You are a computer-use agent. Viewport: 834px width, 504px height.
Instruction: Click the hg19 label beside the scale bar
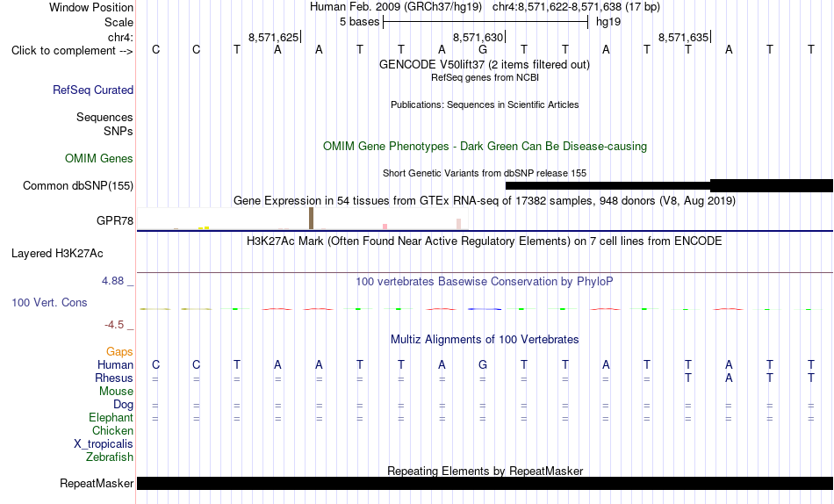coord(608,22)
